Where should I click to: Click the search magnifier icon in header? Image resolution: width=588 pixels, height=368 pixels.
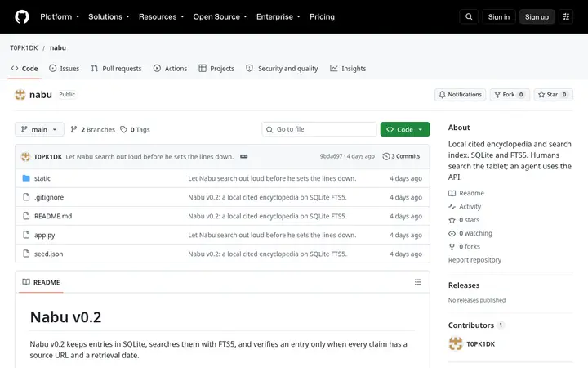pos(469,17)
